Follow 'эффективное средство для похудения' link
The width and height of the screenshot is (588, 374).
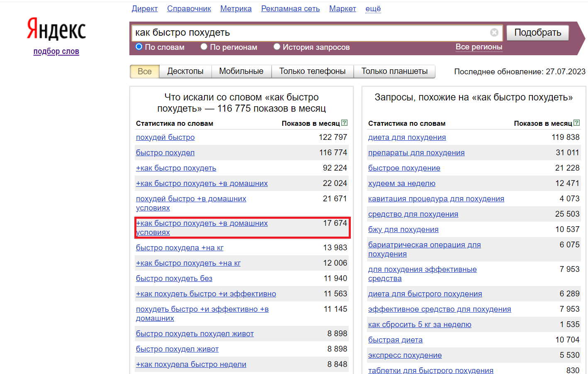pyautogui.click(x=440, y=309)
